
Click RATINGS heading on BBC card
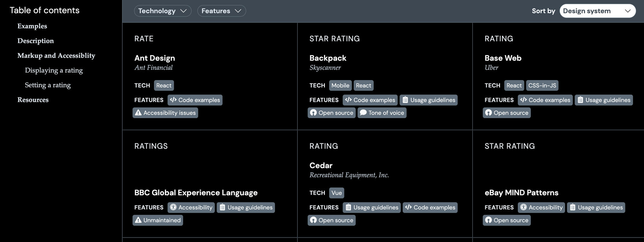151,146
